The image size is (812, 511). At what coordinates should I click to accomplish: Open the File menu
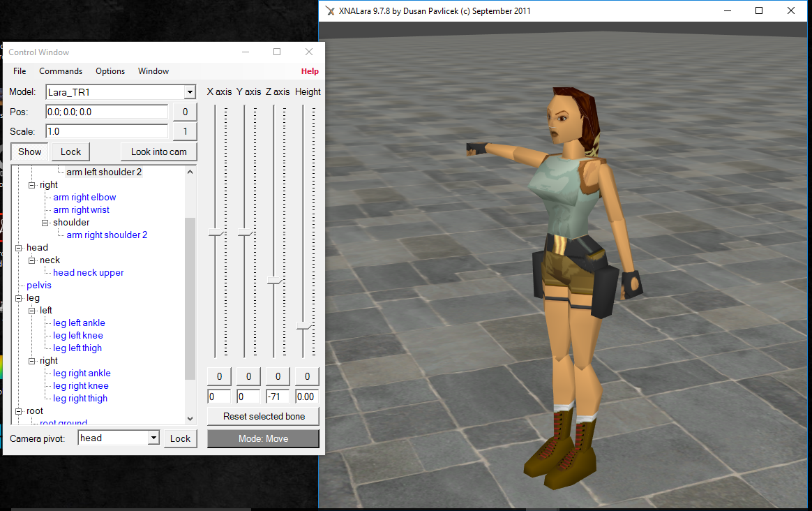pos(19,71)
